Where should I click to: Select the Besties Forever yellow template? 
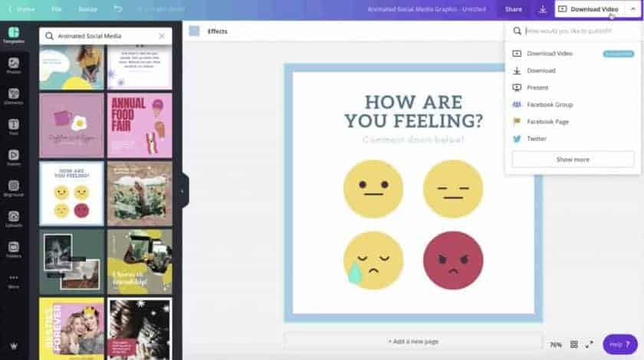71,329
